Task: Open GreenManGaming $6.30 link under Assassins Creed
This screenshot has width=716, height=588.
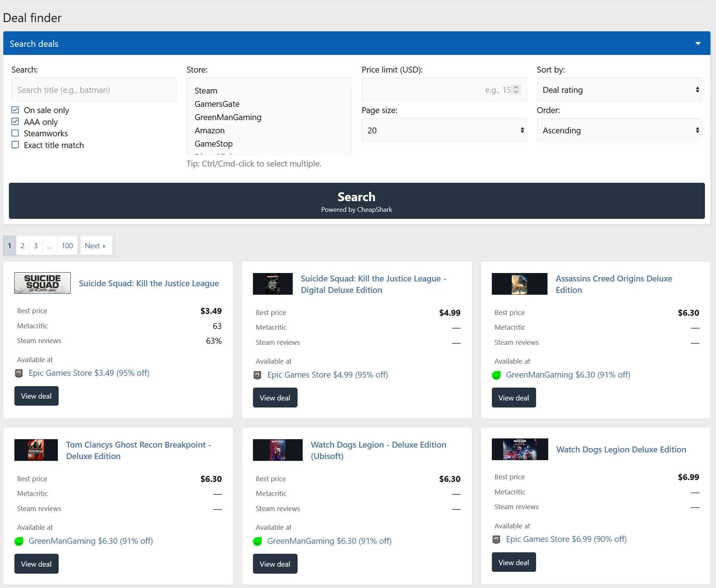Action: coord(568,375)
